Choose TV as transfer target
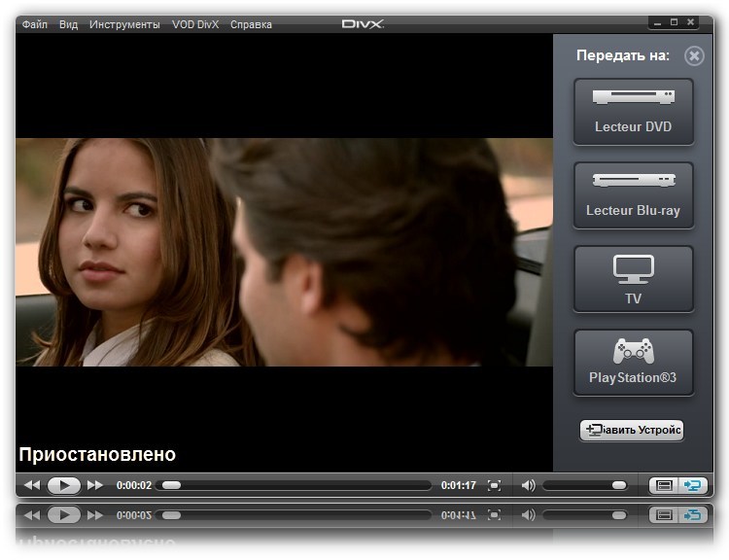 [x=633, y=279]
